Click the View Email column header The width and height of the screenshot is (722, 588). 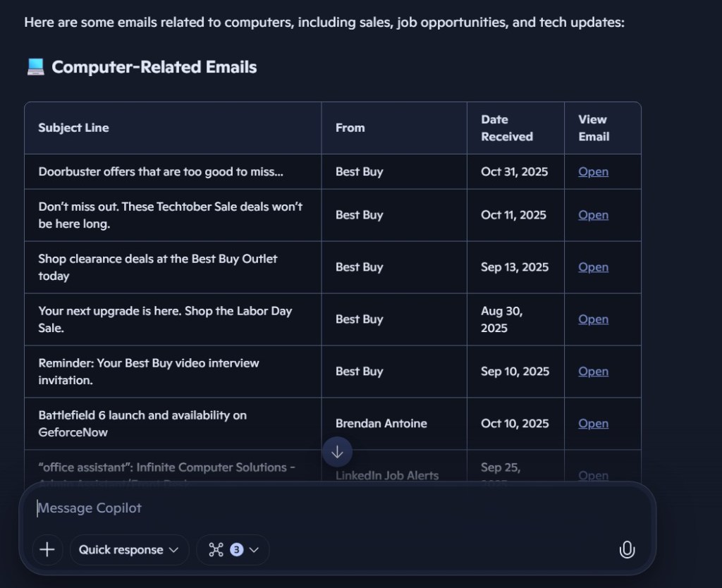(x=594, y=128)
